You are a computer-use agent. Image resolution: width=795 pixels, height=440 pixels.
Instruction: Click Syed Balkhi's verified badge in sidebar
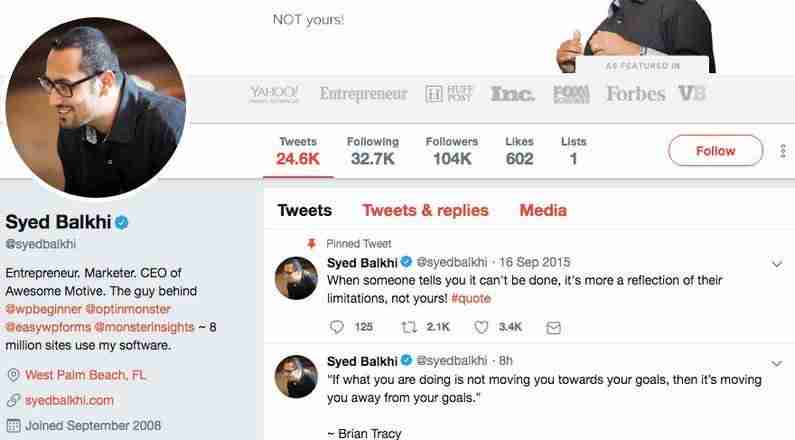pyautogui.click(x=121, y=222)
